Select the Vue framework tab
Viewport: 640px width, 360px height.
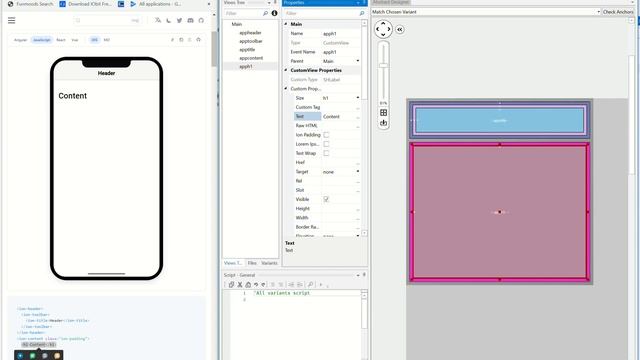click(x=75, y=40)
